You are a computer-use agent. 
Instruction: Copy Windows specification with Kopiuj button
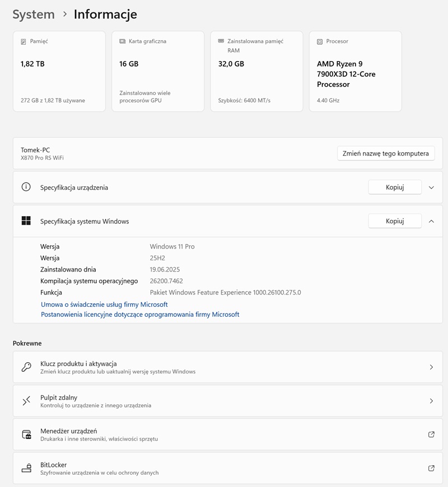(394, 221)
